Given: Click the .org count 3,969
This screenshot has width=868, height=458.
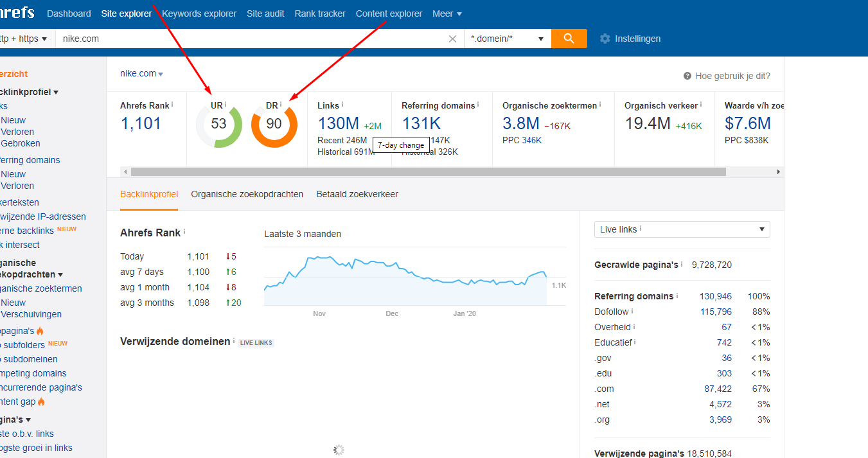Looking at the screenshot, I should pos(721,419).
